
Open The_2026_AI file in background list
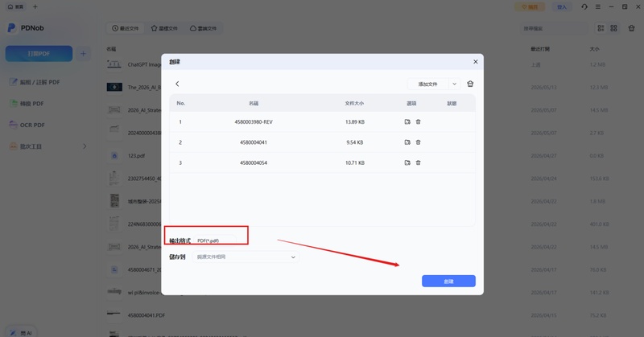click(144, 88)
